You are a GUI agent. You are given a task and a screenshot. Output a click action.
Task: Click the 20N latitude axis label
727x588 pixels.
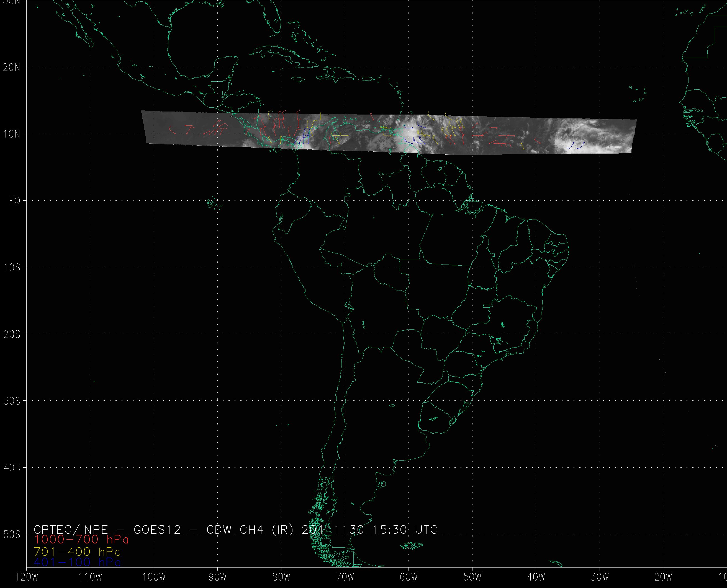tap(12, 68)
